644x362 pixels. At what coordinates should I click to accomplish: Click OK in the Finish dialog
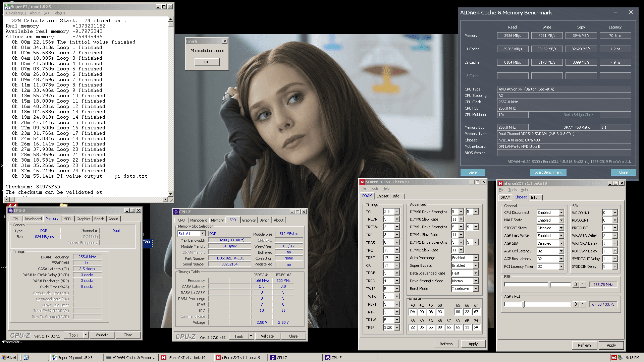pyautogui.click(x=207, y=62)
